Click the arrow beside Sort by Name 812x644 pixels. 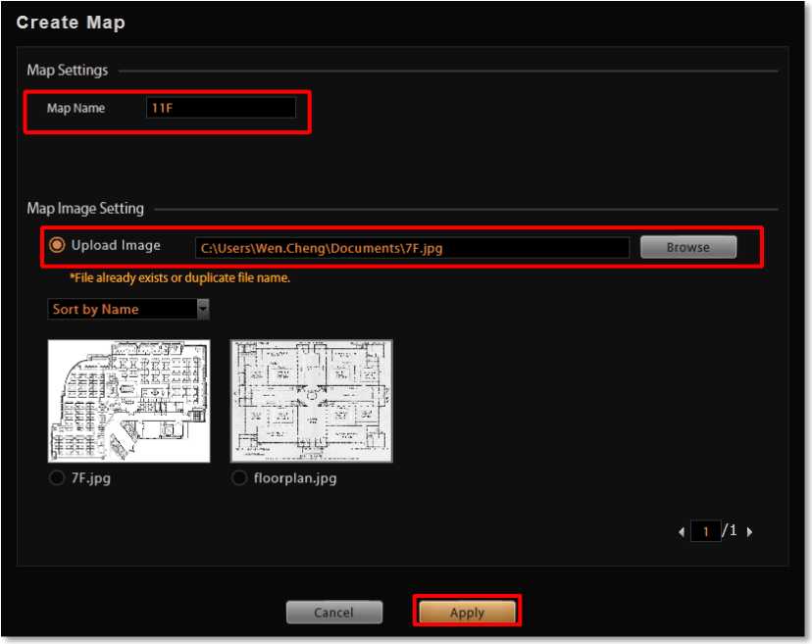click(203, 310)
